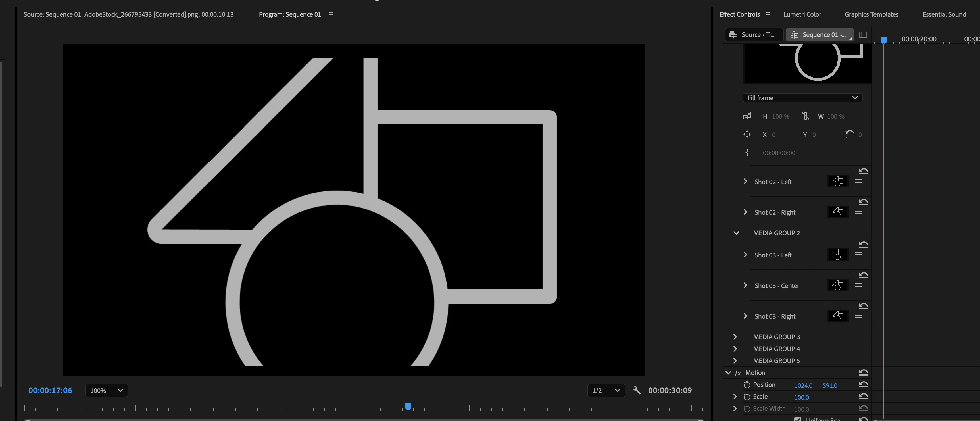Open the 100% zoom level dropdown
This screenshot has width=980, height=421.
(107, 390)
